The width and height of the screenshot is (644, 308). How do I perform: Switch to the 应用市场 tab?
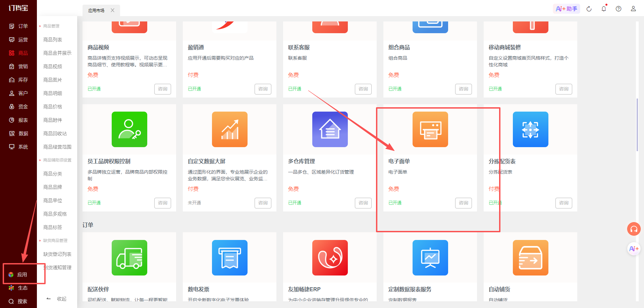[96, 10]
